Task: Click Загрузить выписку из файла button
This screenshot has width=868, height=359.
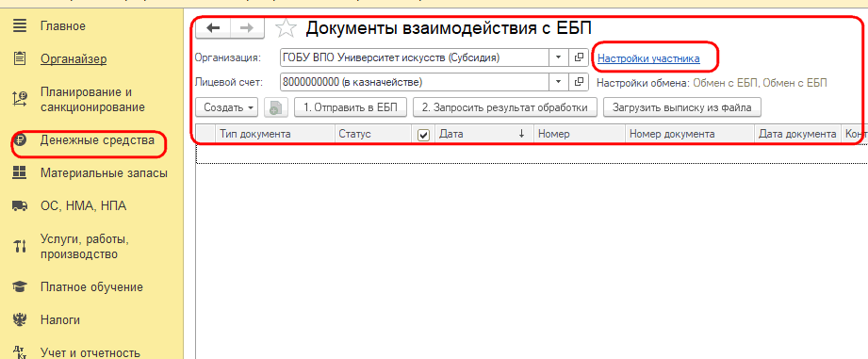Action: pos(682,107)
